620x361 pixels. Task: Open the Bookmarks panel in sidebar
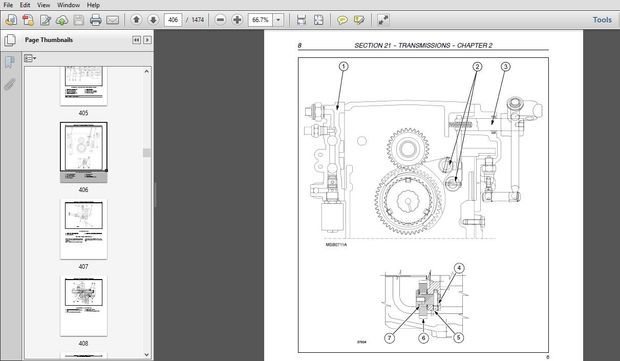coord(10,62)
